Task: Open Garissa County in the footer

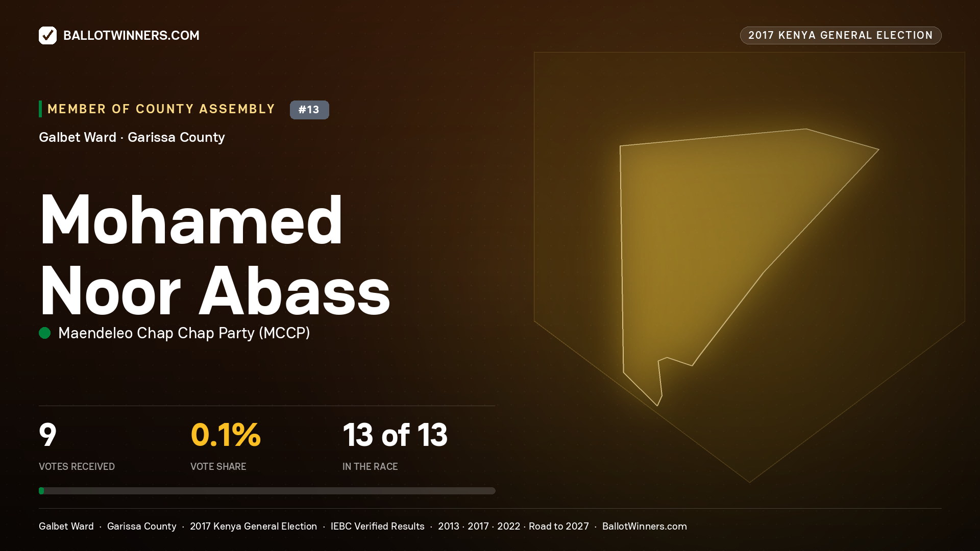Action: [x=142, y=526]
